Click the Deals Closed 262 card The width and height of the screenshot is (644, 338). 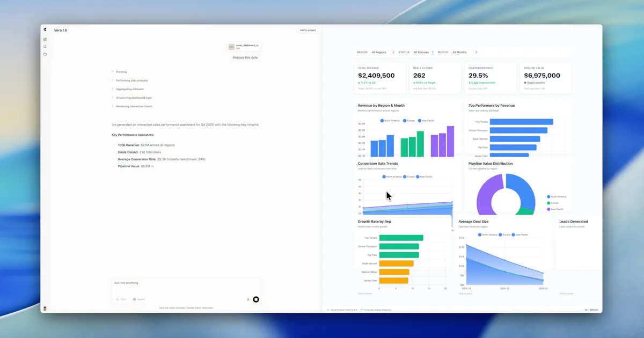click(435, 78)
